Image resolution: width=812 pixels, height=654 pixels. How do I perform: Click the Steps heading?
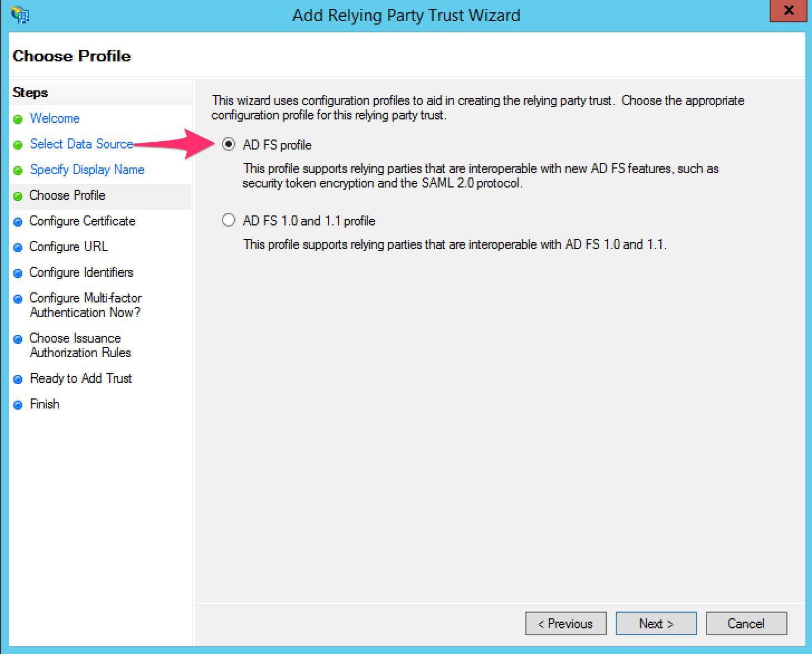(x=30, y=93)
